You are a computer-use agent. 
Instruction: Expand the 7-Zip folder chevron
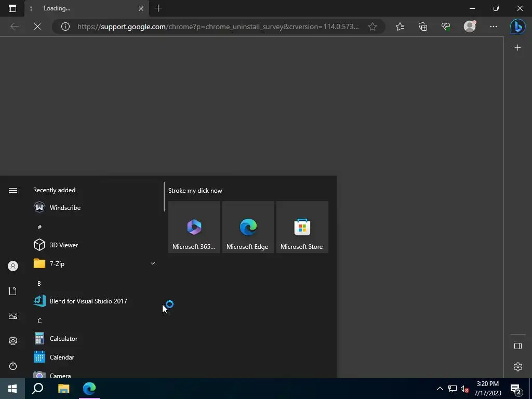pyautogui.click(x=153, y=263)
